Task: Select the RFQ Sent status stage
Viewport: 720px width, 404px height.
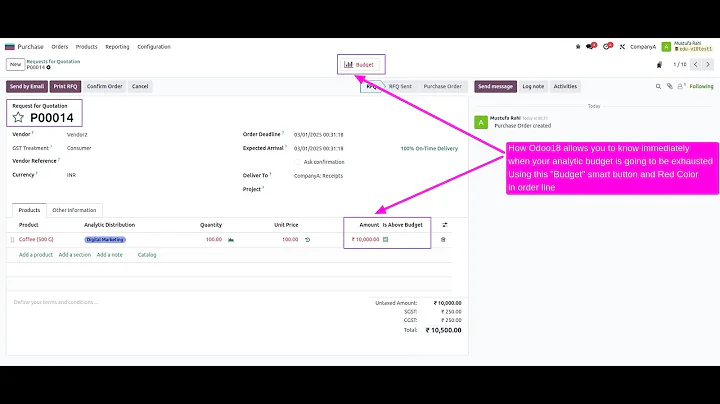Action: click(x=400, y=86)
